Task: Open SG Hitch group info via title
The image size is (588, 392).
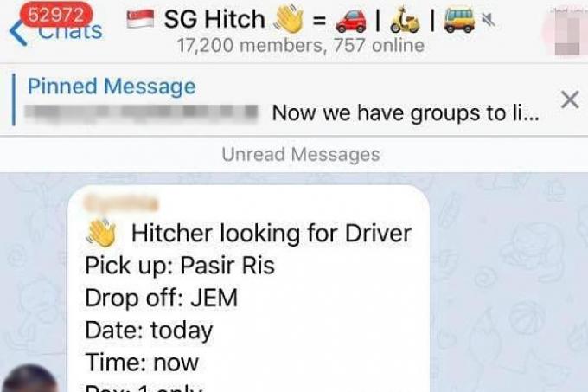Action: point(214,19)
